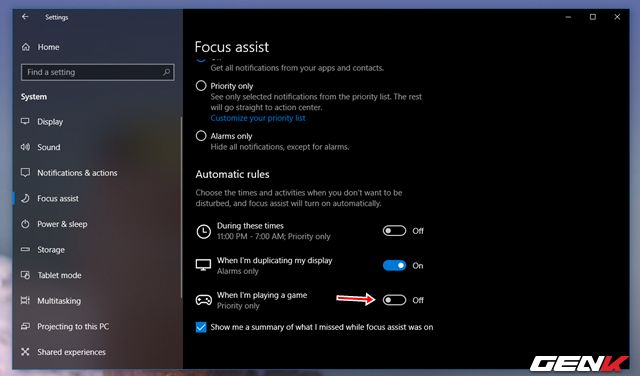The width and height of the screenshot is (640, 376).
Task: Select the Priority only radio button
Action: 201,86
